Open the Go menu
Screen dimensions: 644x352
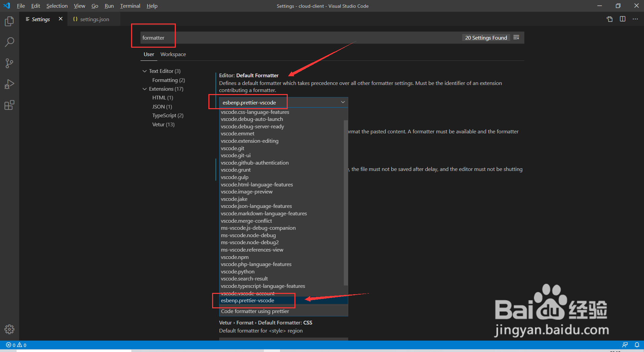point(95,6)
